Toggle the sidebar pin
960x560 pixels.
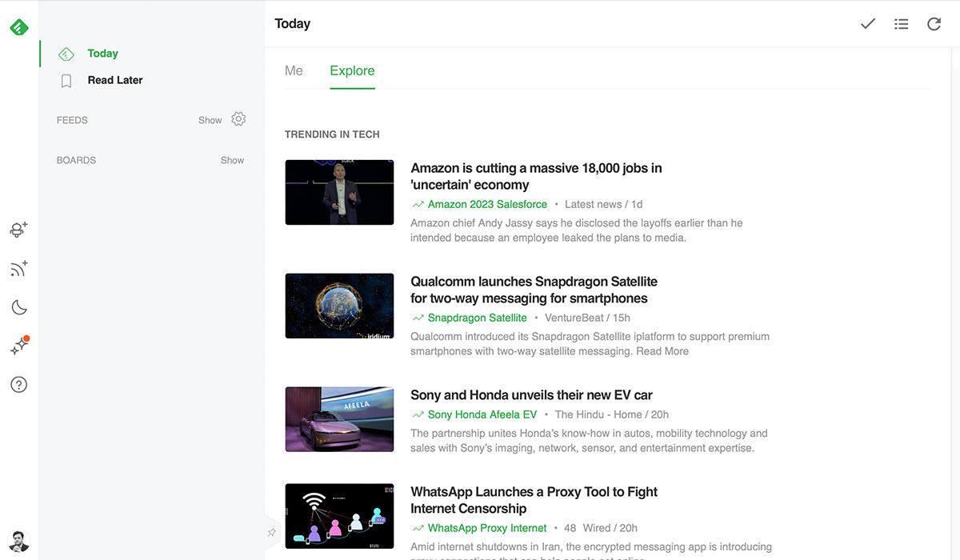click(271, 533)
